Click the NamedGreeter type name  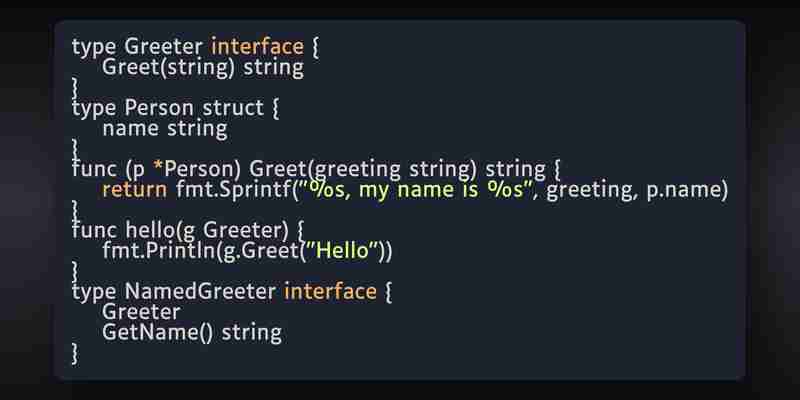click(200, 292)
